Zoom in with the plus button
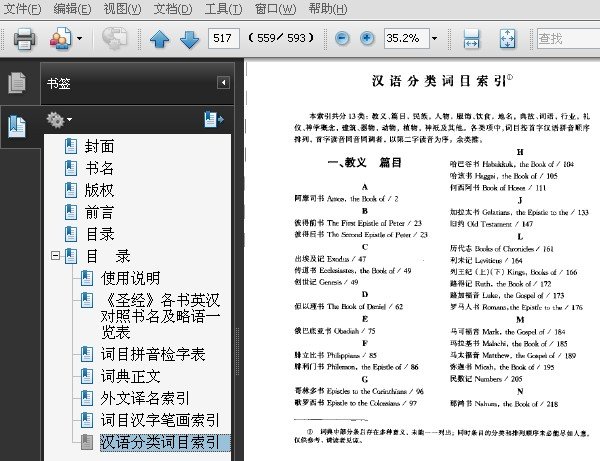The height and width of the screenshot is (461, 600). pyautogui.click(x=367, y=38)
